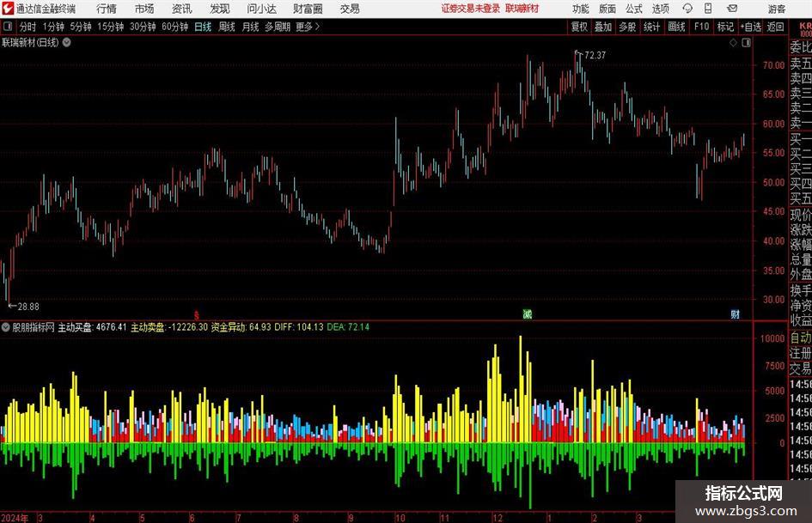Expand 更多 period options
This screenshot has height=523, width=812.
(x=308, y=27)
